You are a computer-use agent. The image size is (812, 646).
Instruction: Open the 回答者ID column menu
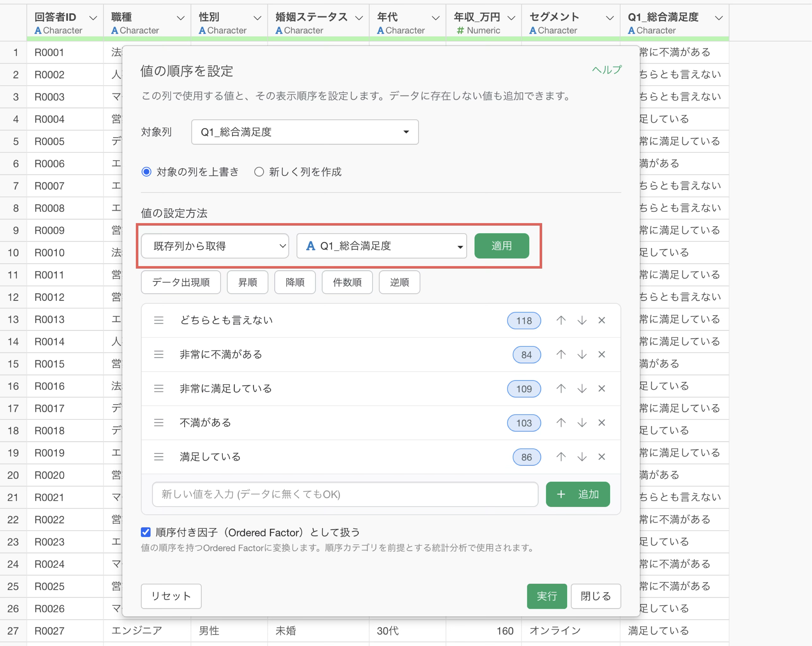coord(93,18)
